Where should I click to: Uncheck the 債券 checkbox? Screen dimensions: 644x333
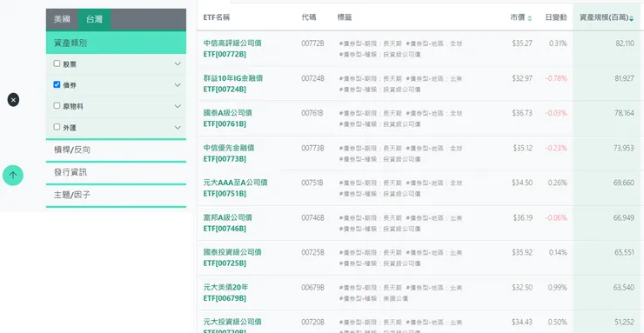click(x=57, y=84)
